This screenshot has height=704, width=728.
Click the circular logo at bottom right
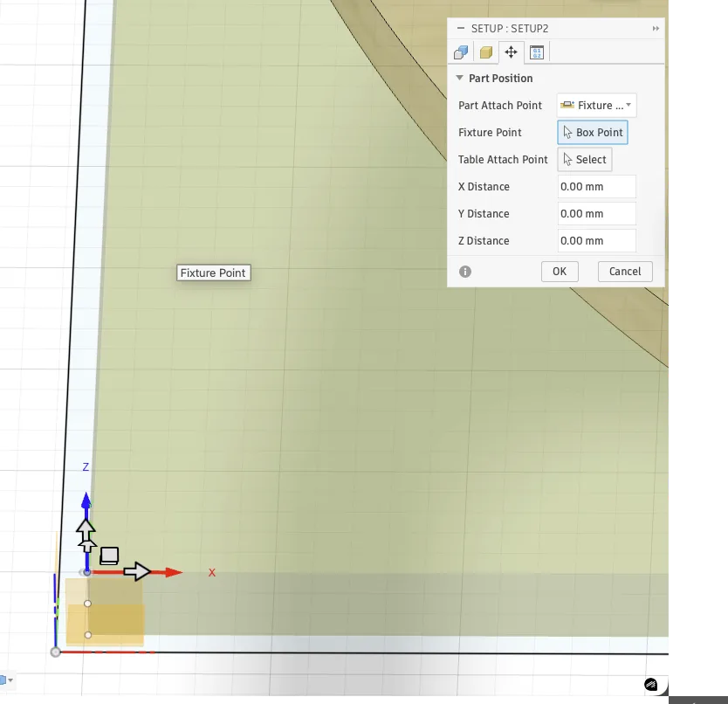tap(651, 684)
